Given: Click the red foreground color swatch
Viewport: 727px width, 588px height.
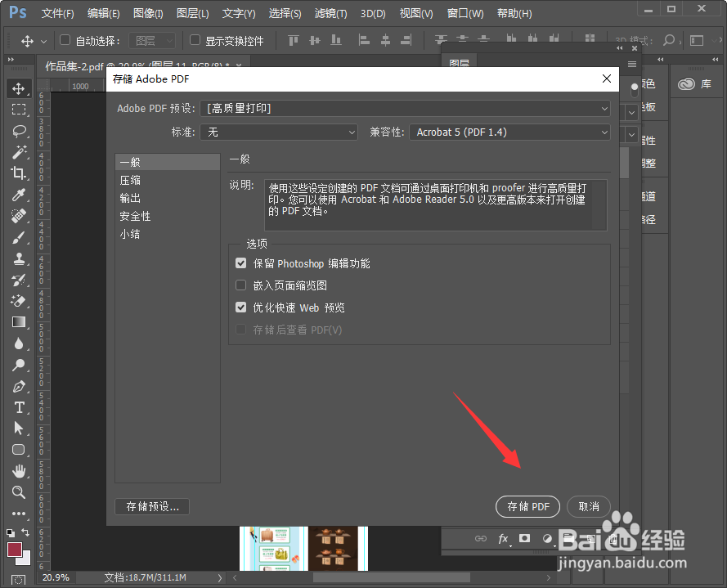Looking at the screenshot, I should coord(13,549).
